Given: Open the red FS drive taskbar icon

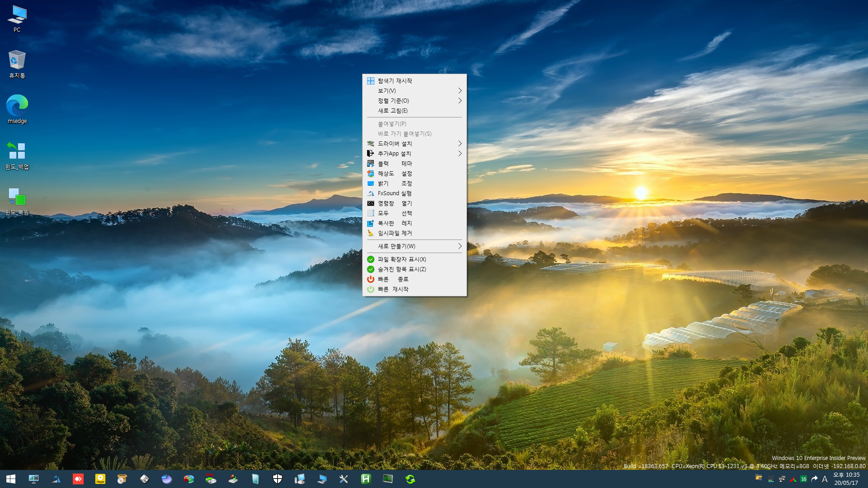Looking at the screenshot, I should pos(211,479).
